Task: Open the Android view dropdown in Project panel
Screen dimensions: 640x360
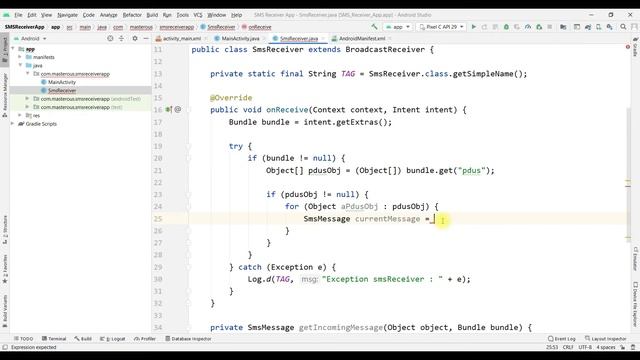Action: tap(31, 38)
